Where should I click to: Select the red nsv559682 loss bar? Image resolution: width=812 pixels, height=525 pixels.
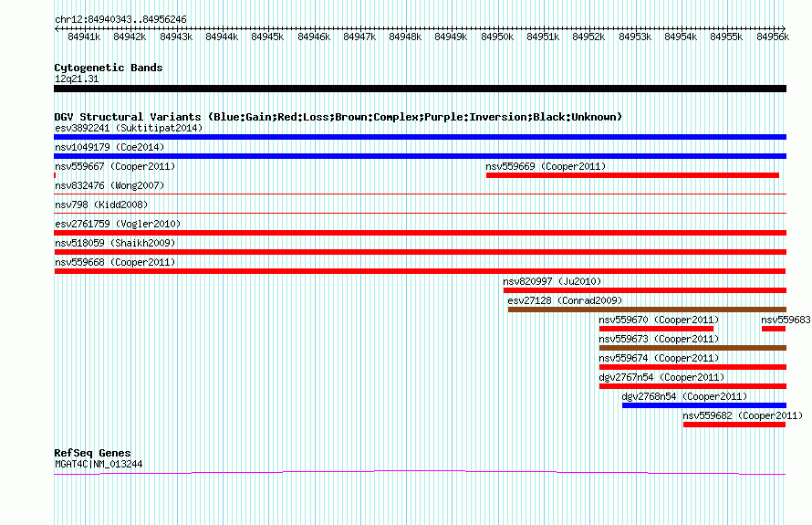click(x=734, y=425)
